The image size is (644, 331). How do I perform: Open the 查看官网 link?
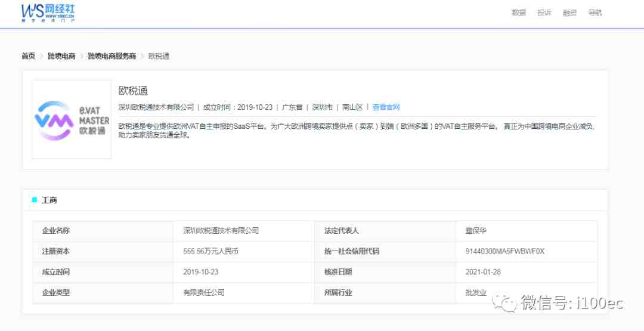coord(386,107)
